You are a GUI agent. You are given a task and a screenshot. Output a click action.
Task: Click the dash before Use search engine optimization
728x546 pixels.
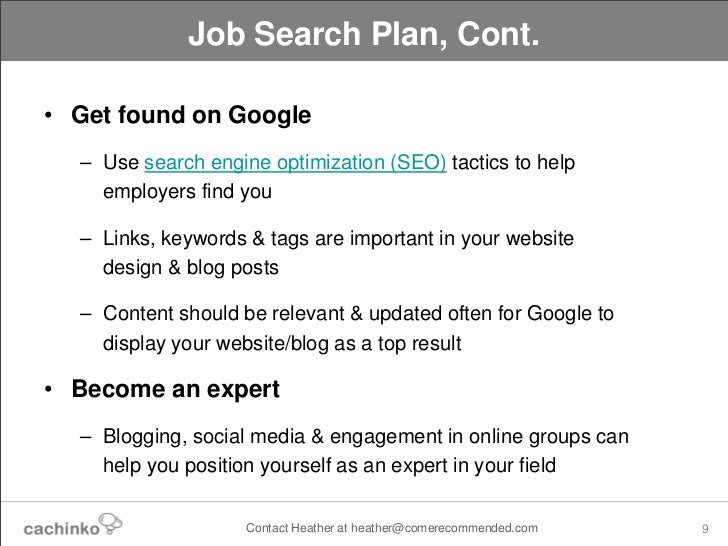point(85,163)
